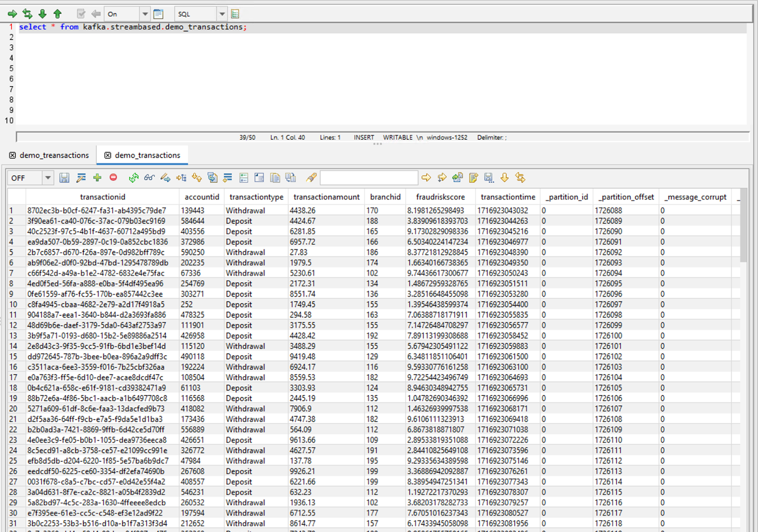Open the OFF combo box arrow
This screenshot has width=758, height=532.
tap(48, 178)
